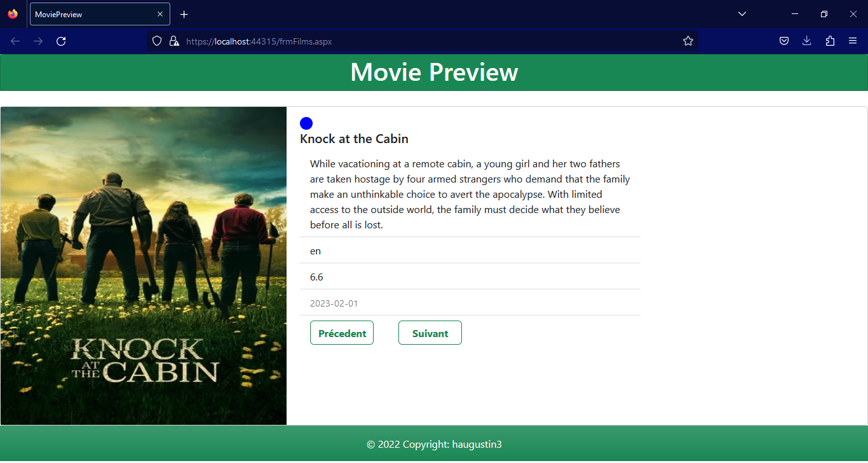Select the MoviePreview browser tab
This screenshot has width=868, height=463.
tap(100, 14)
